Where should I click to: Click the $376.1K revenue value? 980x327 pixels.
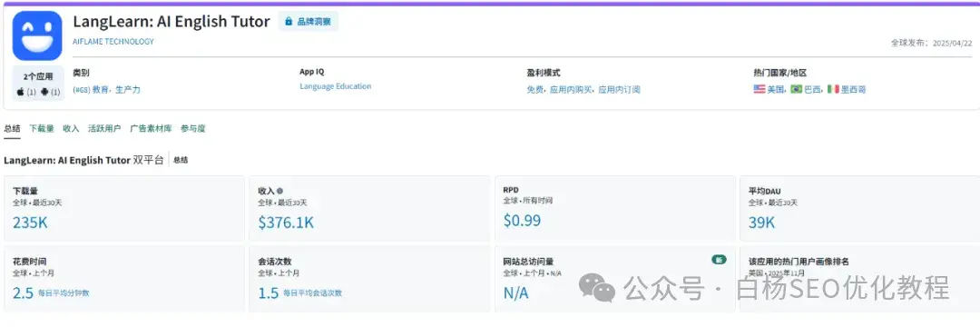click(286, 222)
